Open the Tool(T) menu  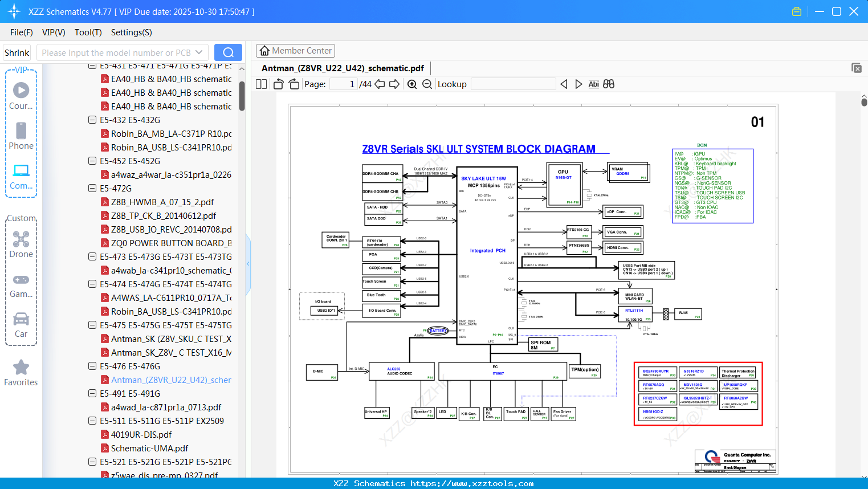click(88, 32)
